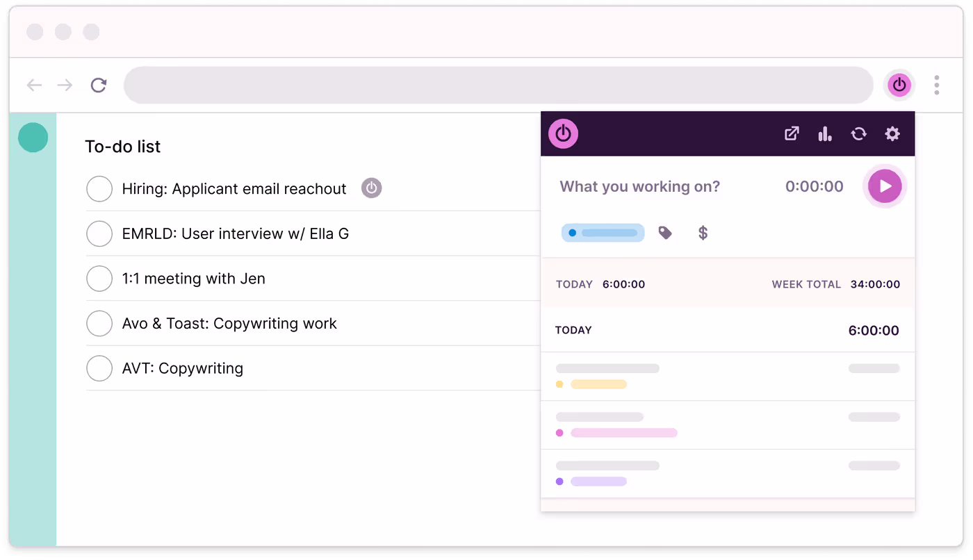Screen dimensions: 973x560
Task: Click the 0:00:00 timer duration
Action: tap(814, 186)
